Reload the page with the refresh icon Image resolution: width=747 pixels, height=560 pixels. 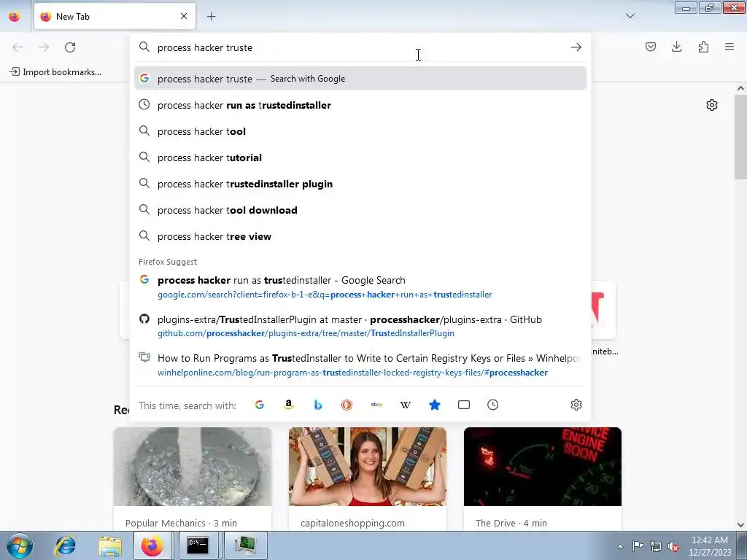tap(70, 47)
